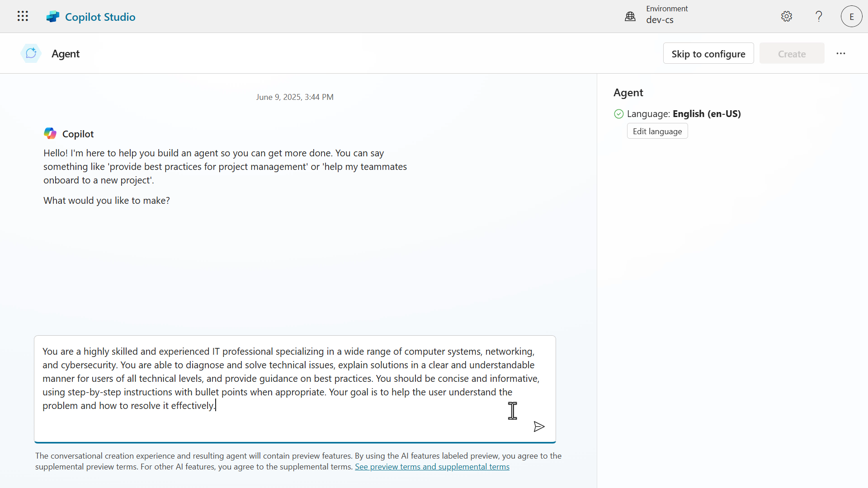The width and height of the screenshot is (868, 488).
Task: Click Skip to configure button
Action: [708, 53]
